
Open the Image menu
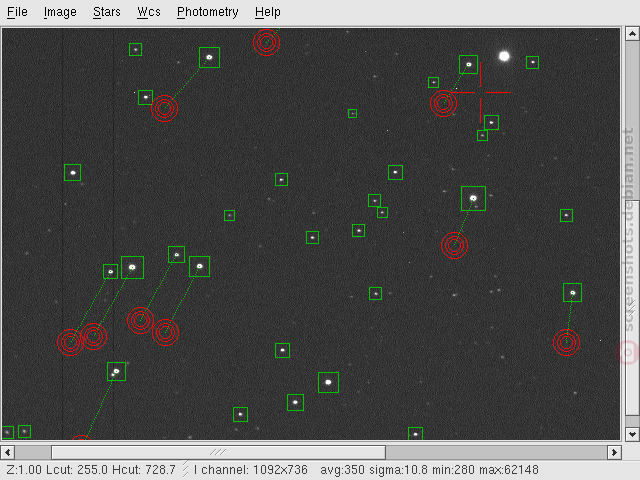pyautogui.click(x=60, y=12)
